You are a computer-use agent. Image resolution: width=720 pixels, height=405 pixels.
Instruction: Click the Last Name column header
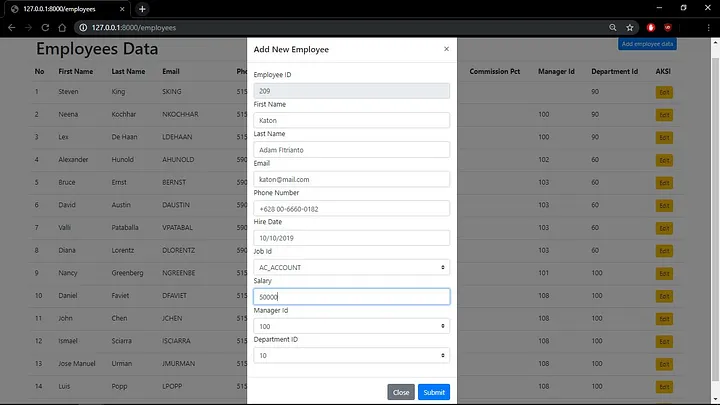[128, 71]
